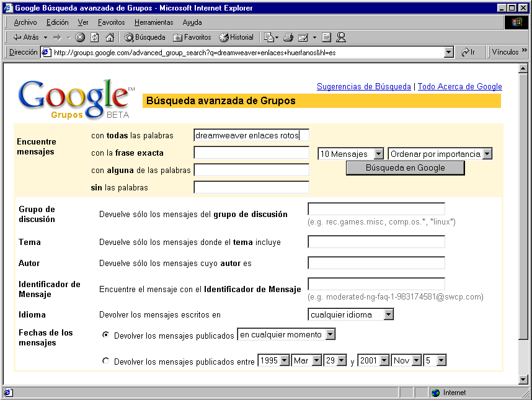Click the page icon in address bar
This screenshot has width=532, height=400.
(46, 53)
